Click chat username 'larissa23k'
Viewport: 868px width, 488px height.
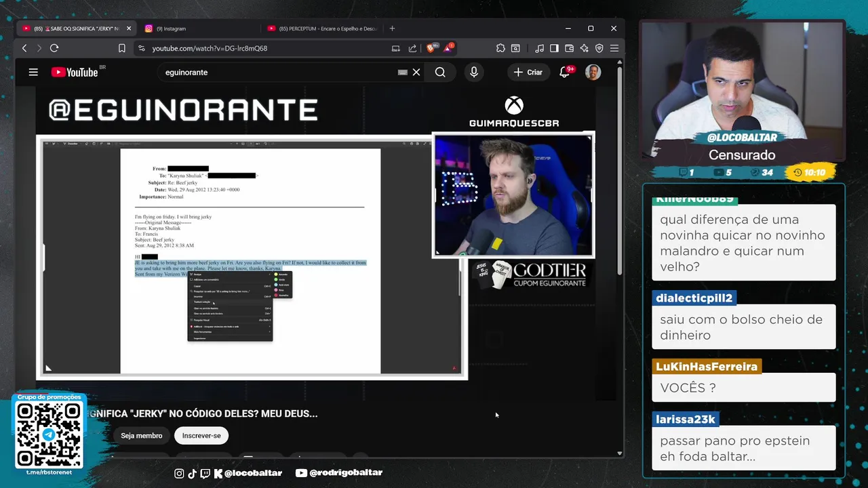pyautogui.click(x=686, y=420)
